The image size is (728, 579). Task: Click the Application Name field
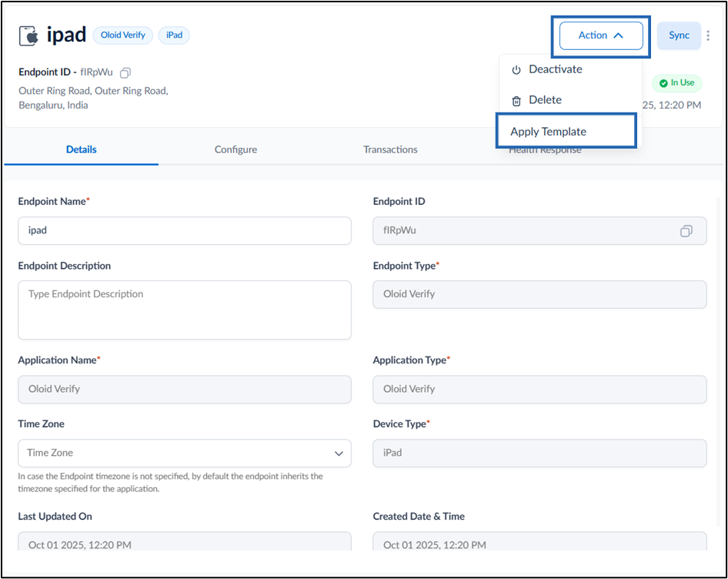(x=185, y=390)
